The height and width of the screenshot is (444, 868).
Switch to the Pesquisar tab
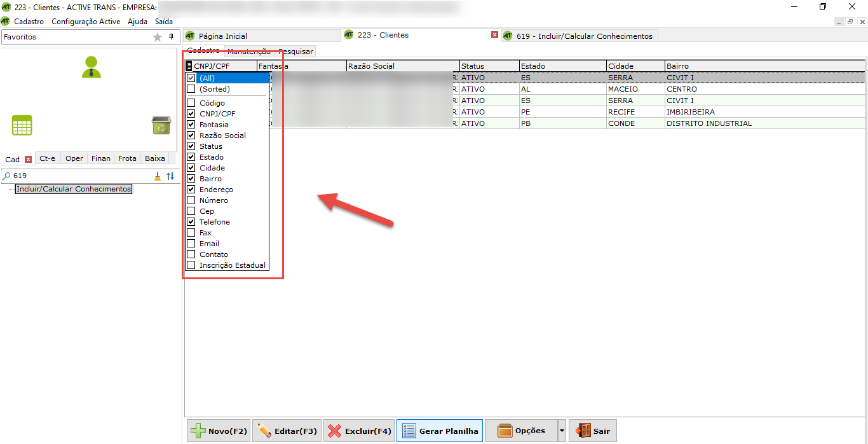tap(295, 52)
